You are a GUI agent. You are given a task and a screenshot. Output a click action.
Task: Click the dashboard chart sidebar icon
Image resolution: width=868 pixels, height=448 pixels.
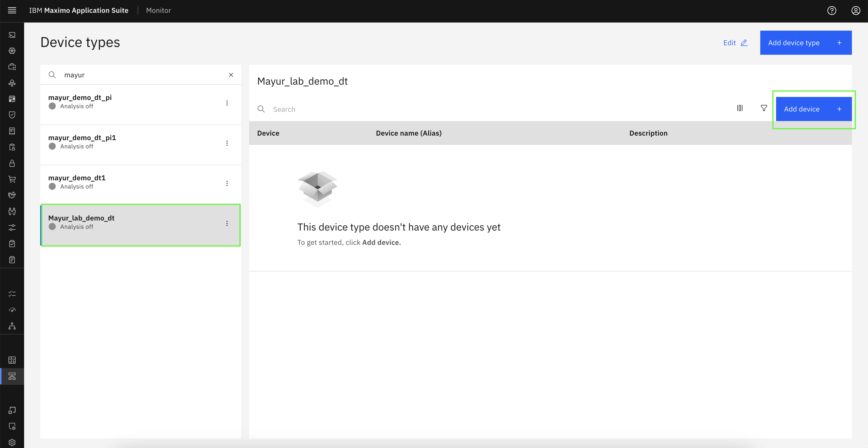click(x=12, y=360)
